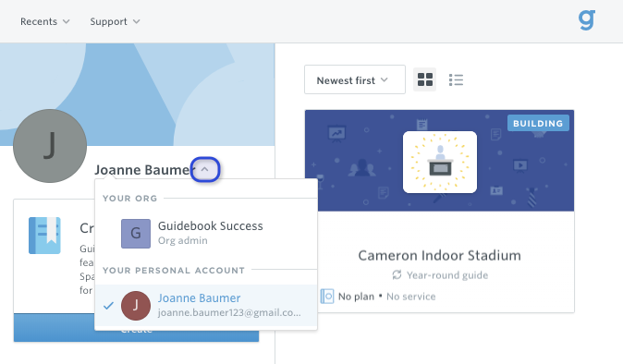Switch to list view layout

tap(456, 79)
